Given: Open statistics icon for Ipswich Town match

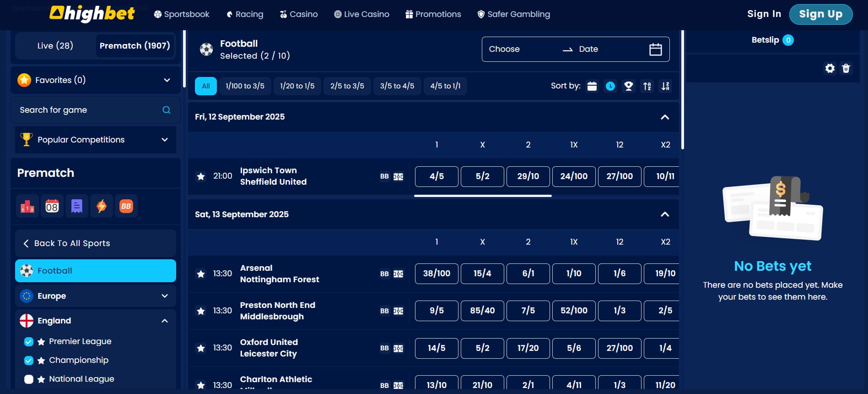Looking at the screenshot, I should pyautogui.click(x=399, y=176).
